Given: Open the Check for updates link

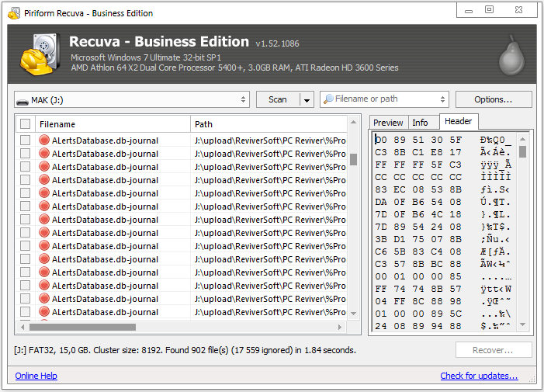Looking at the screenshot, I should [x=479, y=376].
